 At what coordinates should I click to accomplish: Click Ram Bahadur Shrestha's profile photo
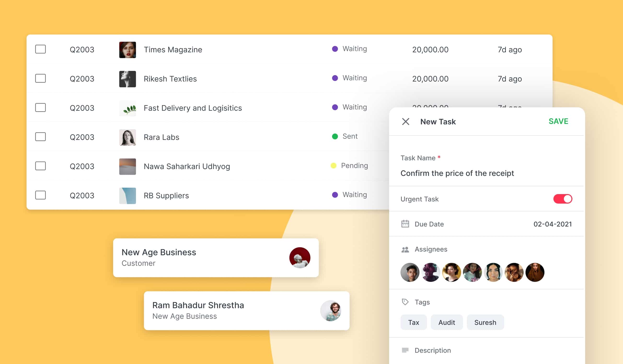(330, 310)
